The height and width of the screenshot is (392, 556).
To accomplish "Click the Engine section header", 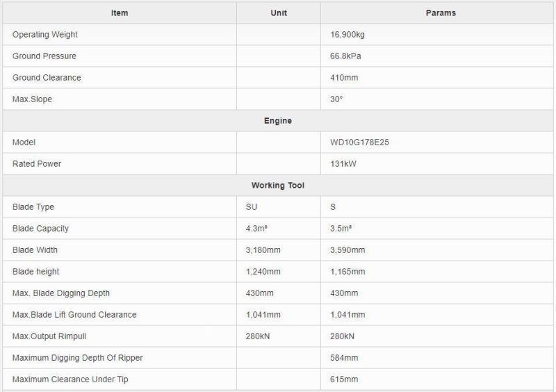I will pyautogui.click(x=278, y=121).
